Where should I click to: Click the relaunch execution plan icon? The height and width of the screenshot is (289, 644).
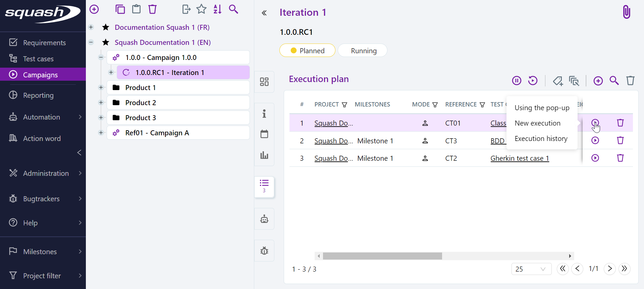pos(533,81)
